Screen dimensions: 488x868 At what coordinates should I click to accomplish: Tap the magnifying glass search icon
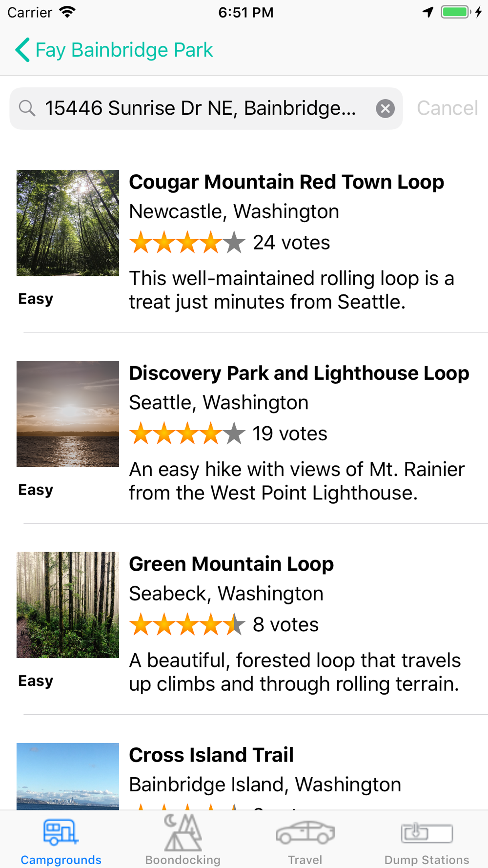point(27,108)
